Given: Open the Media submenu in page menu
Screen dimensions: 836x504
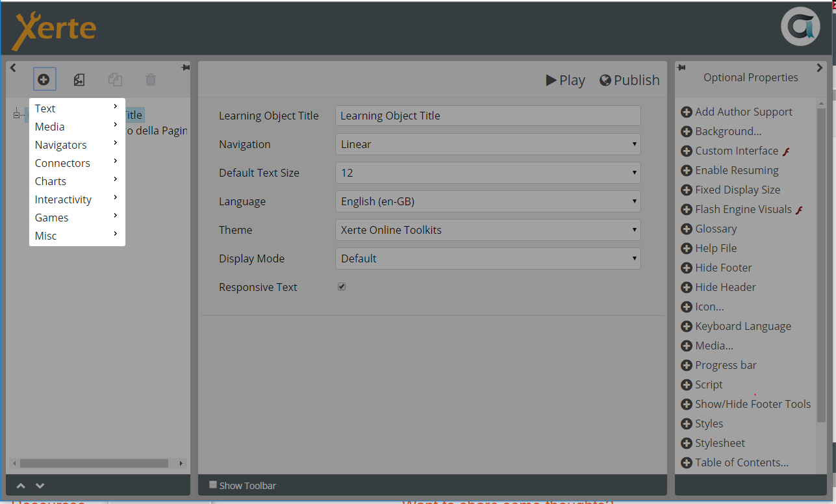Looking at the screenshot, I should [x=77, y=127].
